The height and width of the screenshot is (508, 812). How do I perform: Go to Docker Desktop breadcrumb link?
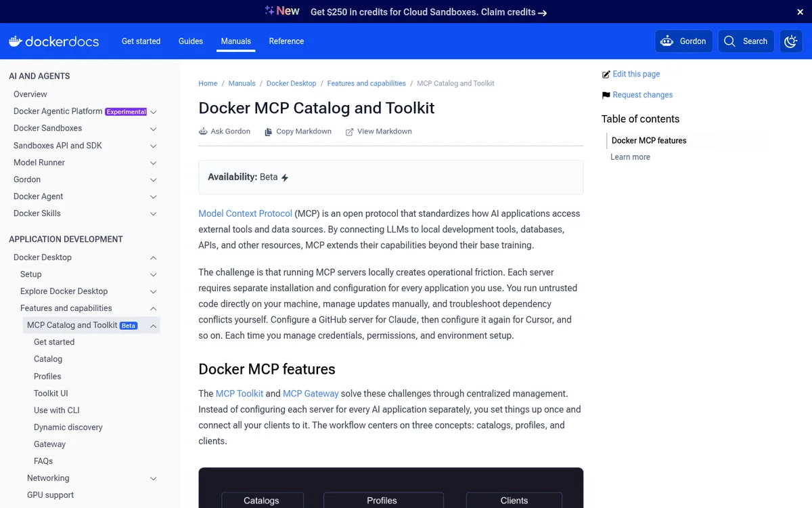tap(291, 83)
